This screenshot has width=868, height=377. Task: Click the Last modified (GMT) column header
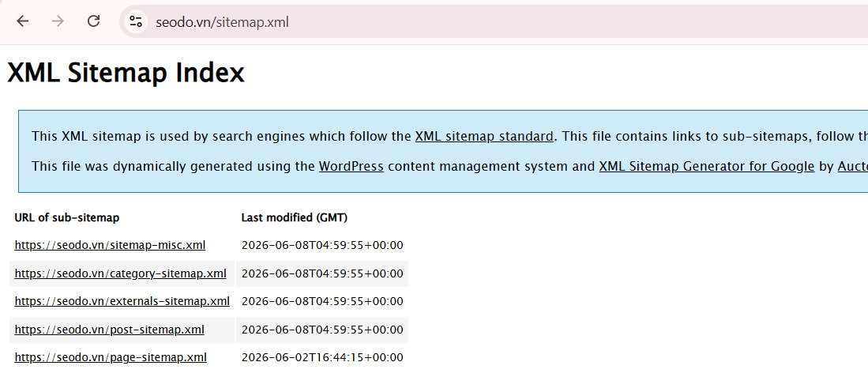295,217
